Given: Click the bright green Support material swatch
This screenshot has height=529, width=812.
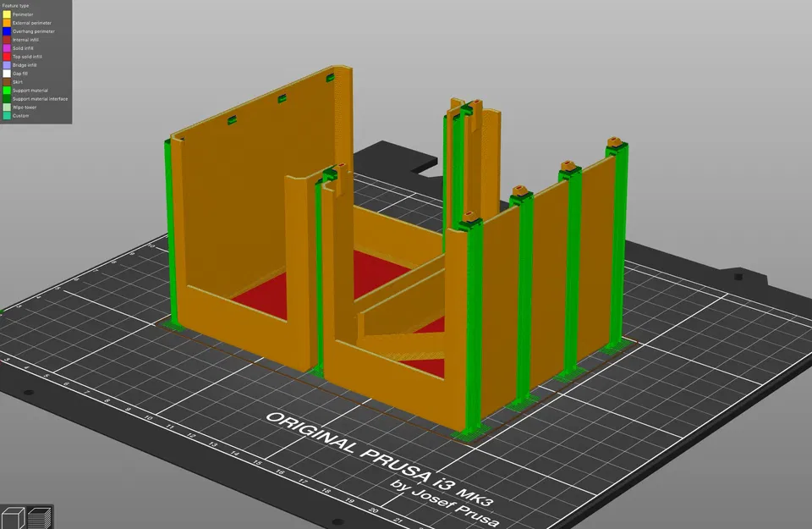Looking at the screenshot, I should point(7,91).
